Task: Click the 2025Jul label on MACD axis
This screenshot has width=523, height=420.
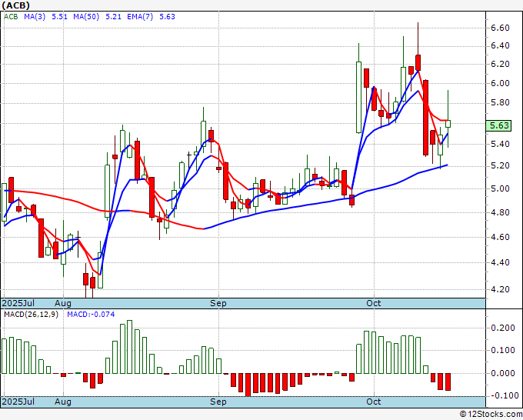Action: pyautogui.click(x=18, y=402)
